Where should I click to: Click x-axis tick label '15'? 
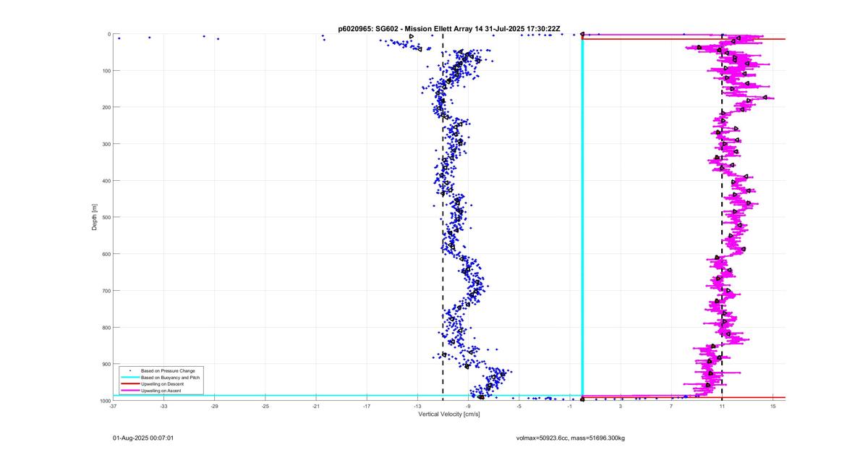coord(773,406)
